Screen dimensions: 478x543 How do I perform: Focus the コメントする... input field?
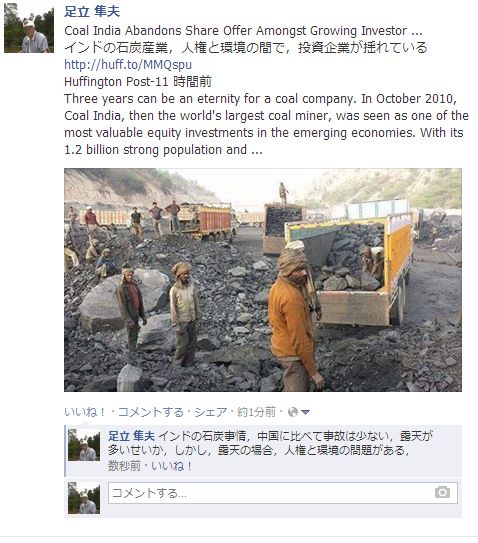[283, 493]
